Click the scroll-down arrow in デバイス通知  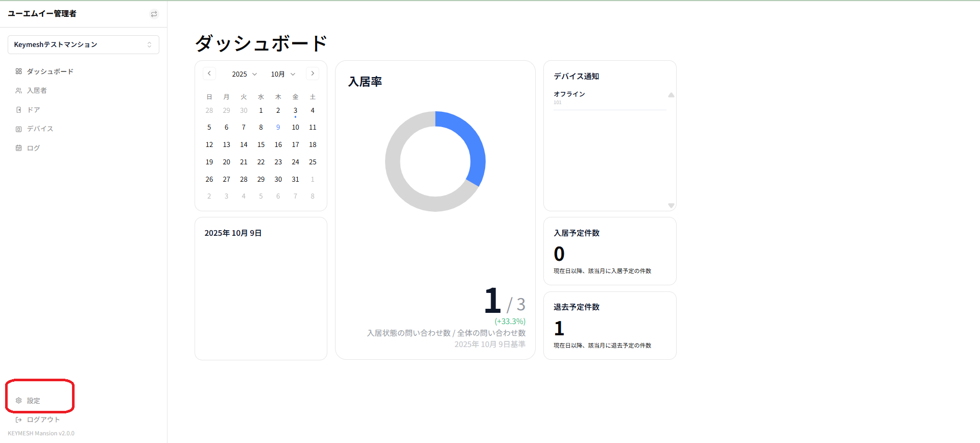pyautogui.click(x=671, y=206)
